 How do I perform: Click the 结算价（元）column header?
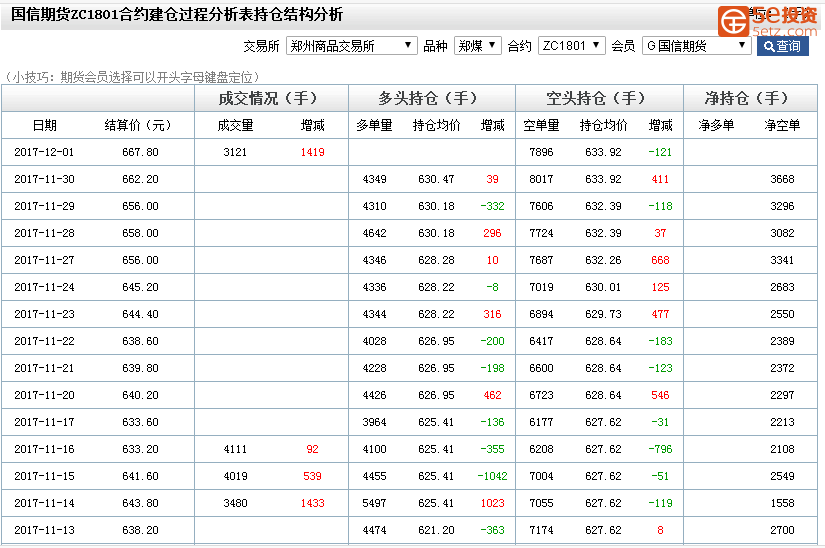point(138,125)
